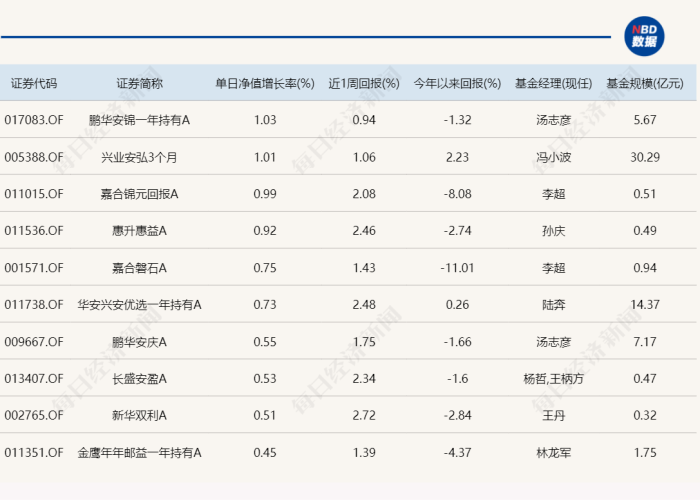Click fund name 长盛安盈A
Screen dimensions: 700x500
pos(139,379)
